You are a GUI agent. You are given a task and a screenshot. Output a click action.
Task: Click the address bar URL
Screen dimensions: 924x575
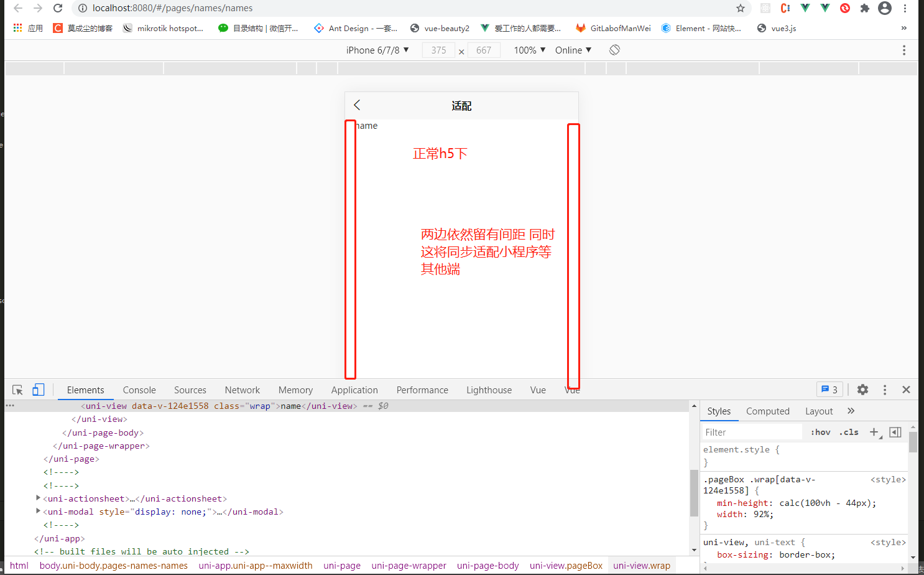(x=172, y=8)
